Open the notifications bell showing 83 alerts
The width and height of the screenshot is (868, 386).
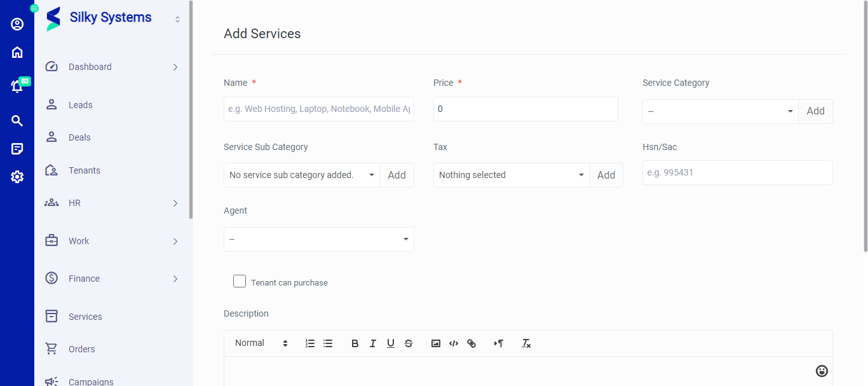click(x=17, y=85)
